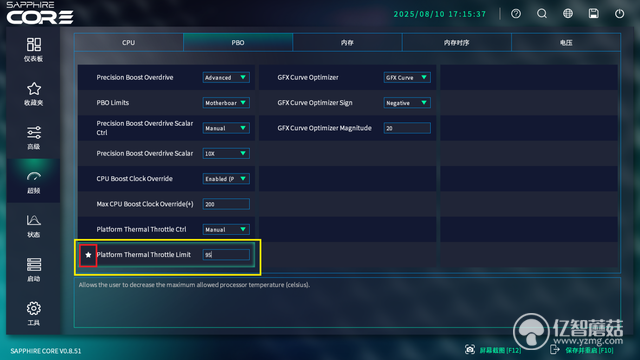Click the Max CPU Boost Clock Override field
The image size is (640, 360).
tap(226, 204)
